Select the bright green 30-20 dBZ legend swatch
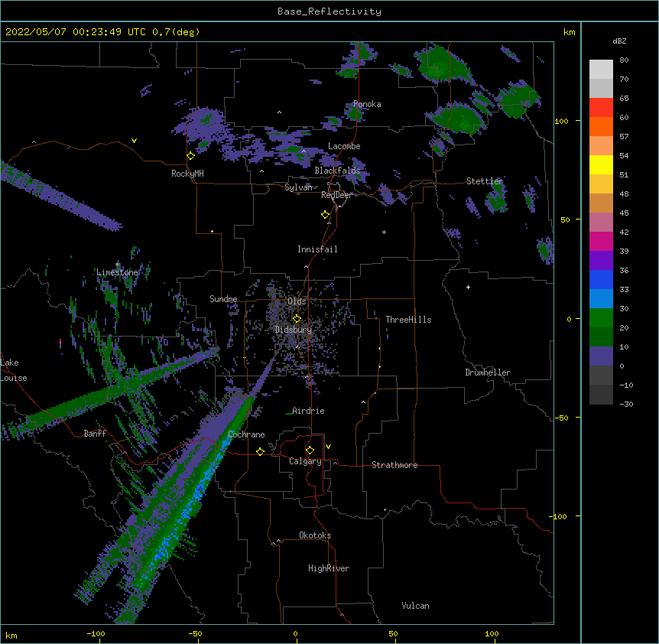This screenshot has width=659, height=644. click(x=601, y=318)
